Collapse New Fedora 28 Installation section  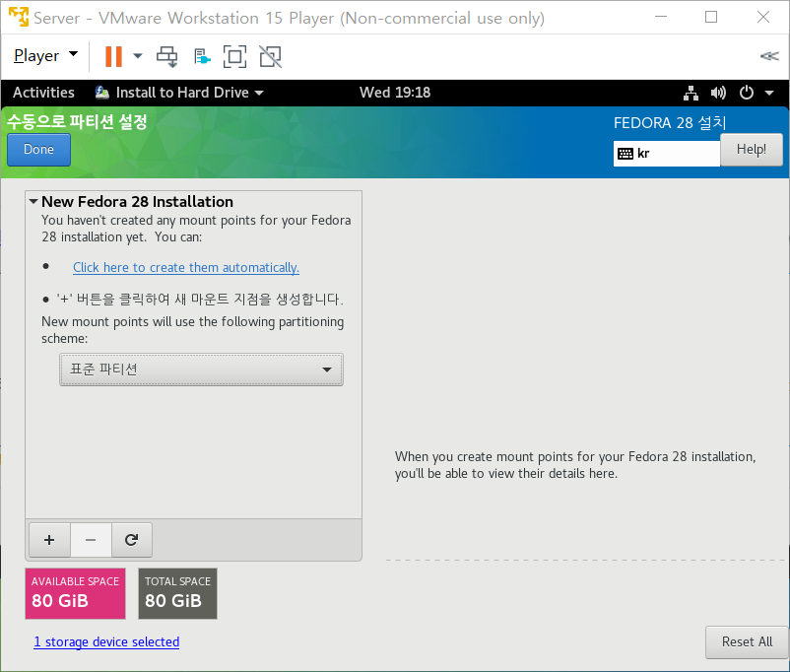[x=33, y=202]
